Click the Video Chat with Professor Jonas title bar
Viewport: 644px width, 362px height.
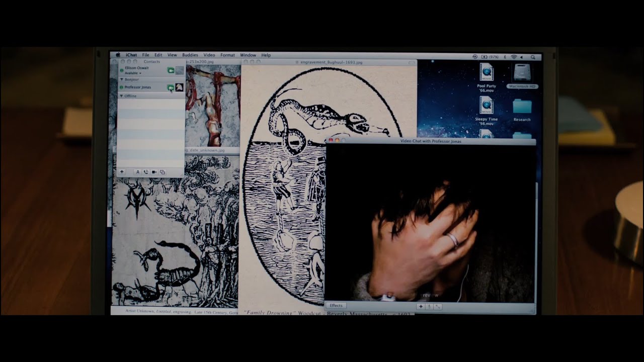431,141
